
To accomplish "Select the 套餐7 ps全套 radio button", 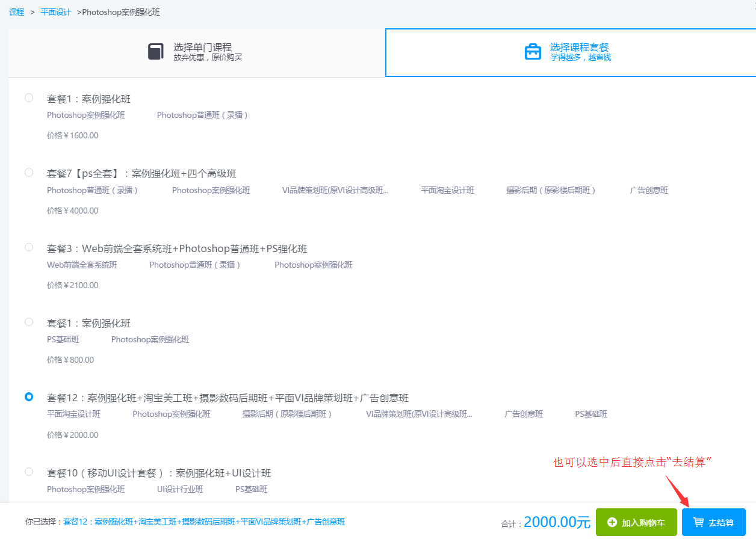I will click(x=29, y=173).
